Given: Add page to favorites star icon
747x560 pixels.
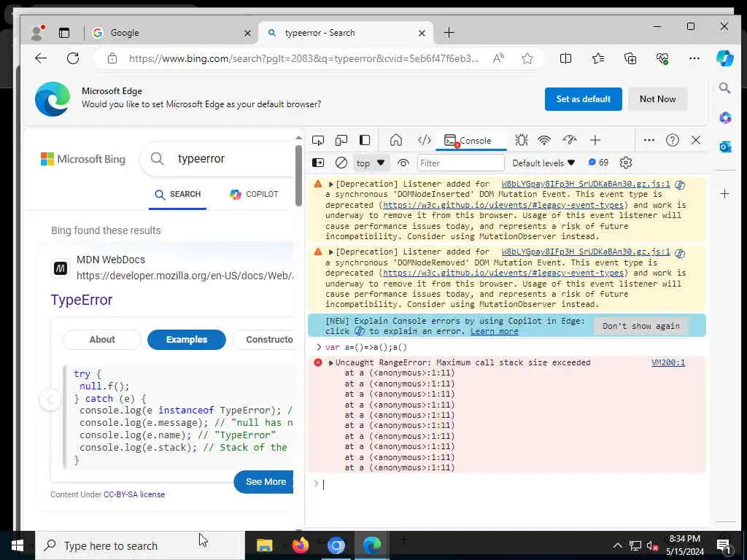Looking at the screenshot, I should (527, 58).
